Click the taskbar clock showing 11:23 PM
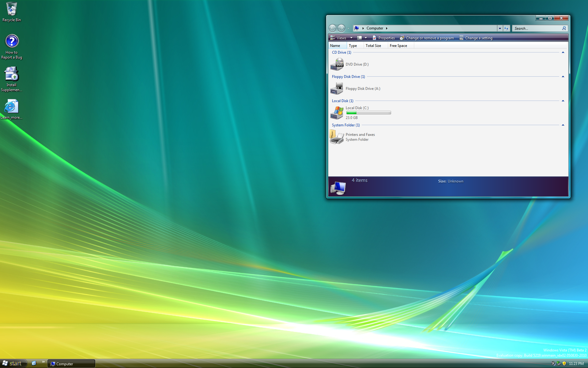This screenshot has height=368, width=588. [x=576, y=364]
